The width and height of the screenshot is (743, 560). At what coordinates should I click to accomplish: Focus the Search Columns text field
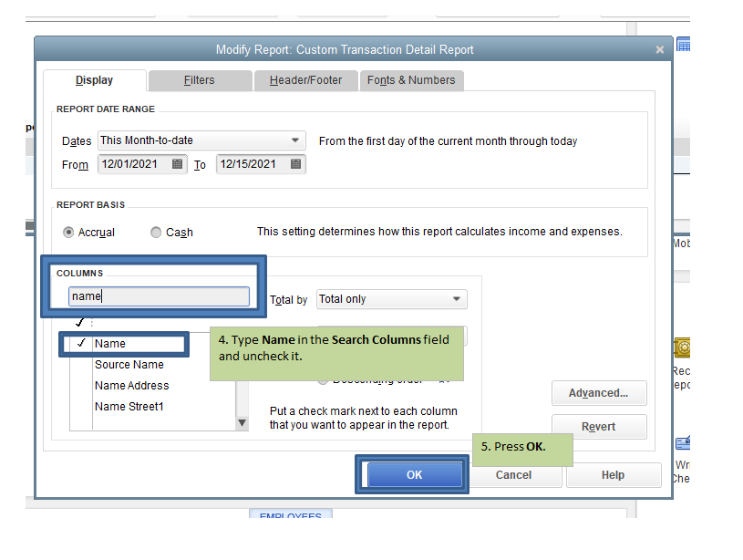[159, 296]
